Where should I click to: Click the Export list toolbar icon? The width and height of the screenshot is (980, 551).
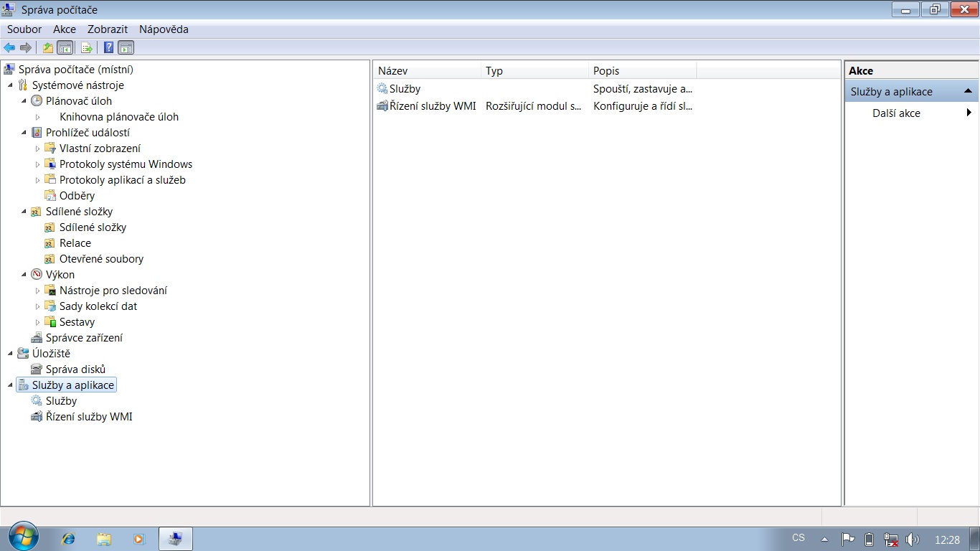click(x=87, y=48)
